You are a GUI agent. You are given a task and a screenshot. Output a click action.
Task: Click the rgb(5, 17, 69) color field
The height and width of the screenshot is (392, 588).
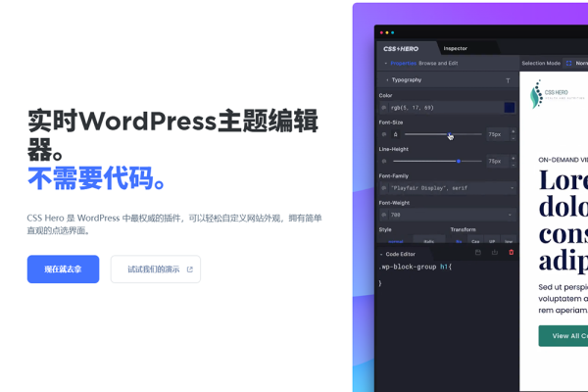(x=446, y=108)
